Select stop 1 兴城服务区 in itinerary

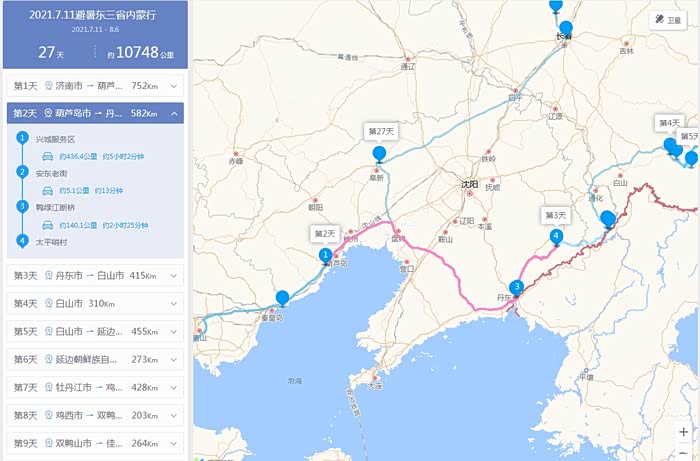(56, 139)
